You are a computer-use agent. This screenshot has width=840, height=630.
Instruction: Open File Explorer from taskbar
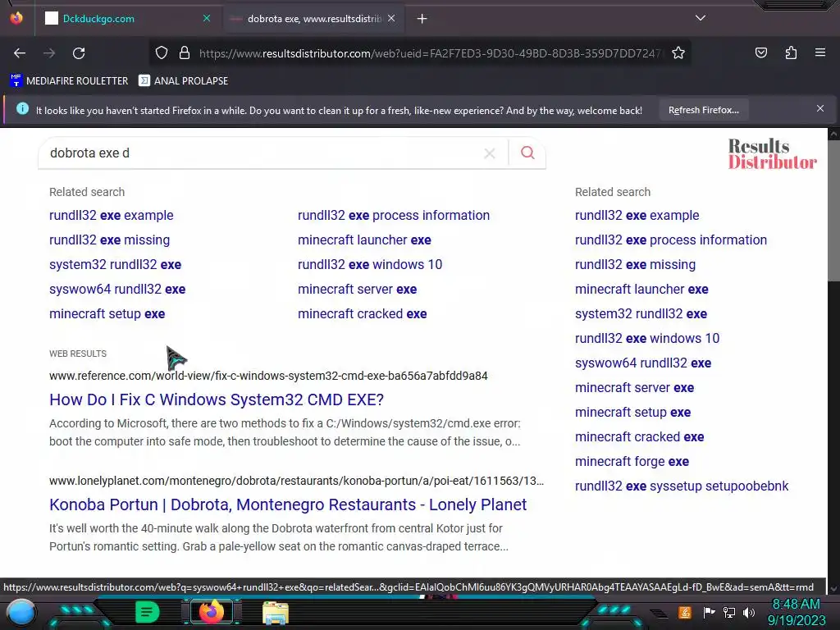click(276, 612)
